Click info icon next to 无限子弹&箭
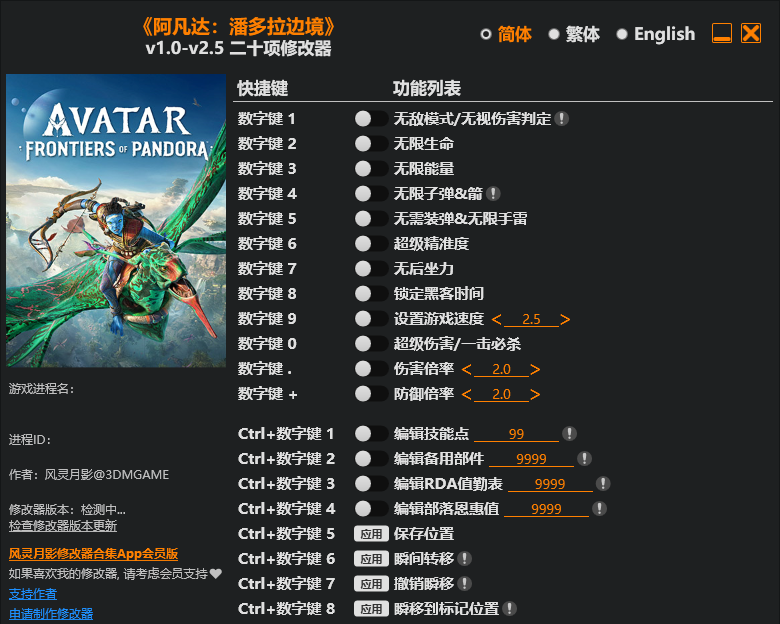 coord(493,193)
